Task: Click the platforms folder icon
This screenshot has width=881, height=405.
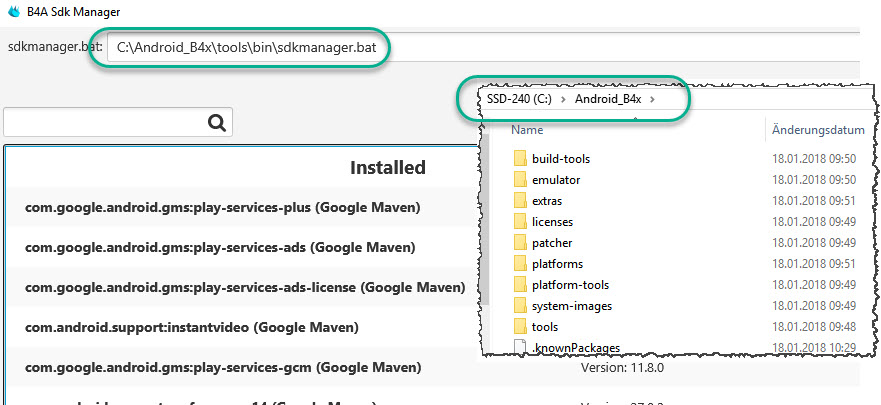Action: [x=520, y=263]
